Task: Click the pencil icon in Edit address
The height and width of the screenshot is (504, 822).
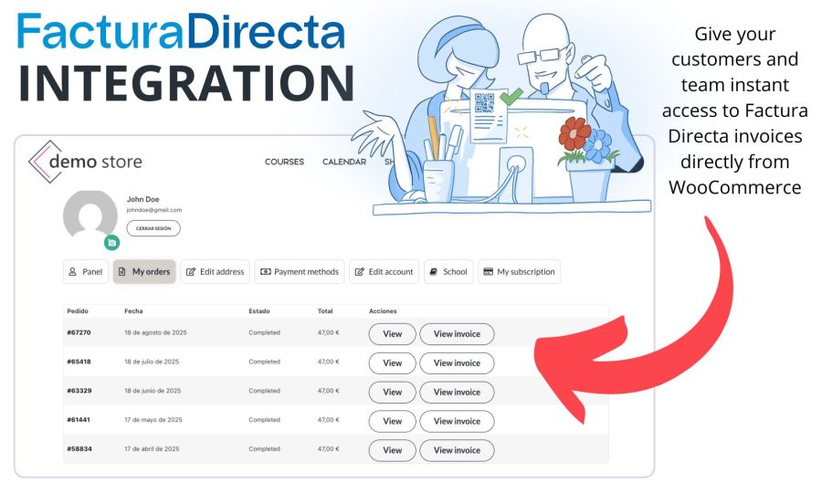Action: point(191,272)
